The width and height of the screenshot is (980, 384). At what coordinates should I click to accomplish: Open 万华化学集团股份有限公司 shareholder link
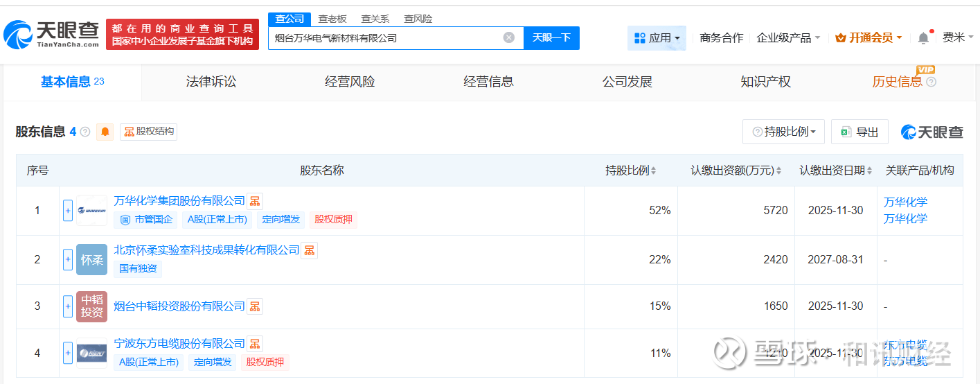179,201
